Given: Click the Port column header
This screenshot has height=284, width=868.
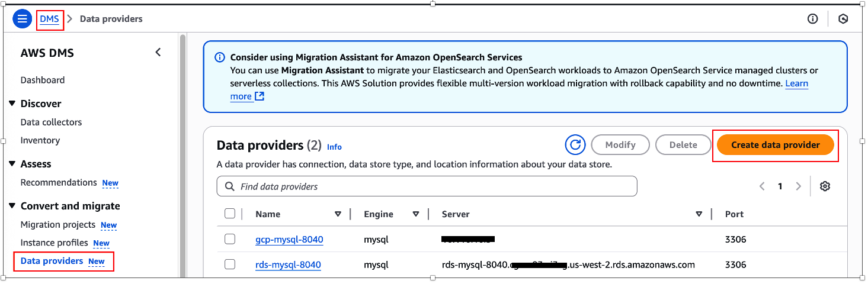Looking at the screenshot, I should (734, 214).
